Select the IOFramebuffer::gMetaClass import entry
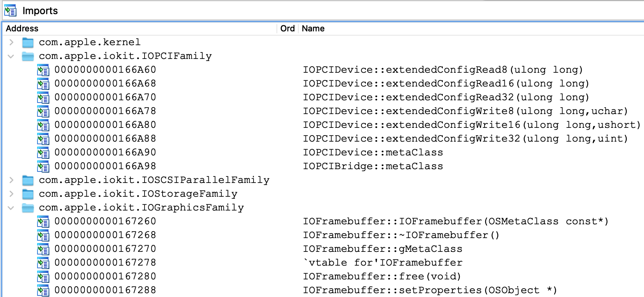The height and width of the screenshot is (297, 644). (x=382, y=249)
